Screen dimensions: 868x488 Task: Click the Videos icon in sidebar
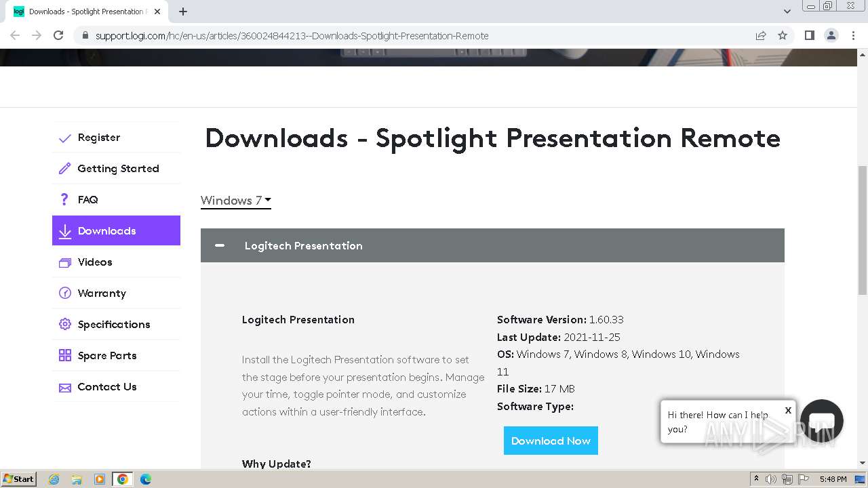tap(65, 262)
